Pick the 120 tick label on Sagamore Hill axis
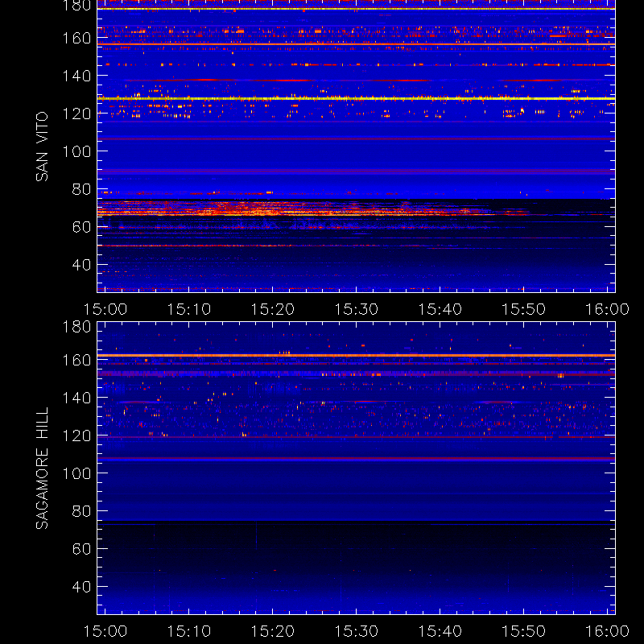644x644 pixels. click(x=76, y=436)
